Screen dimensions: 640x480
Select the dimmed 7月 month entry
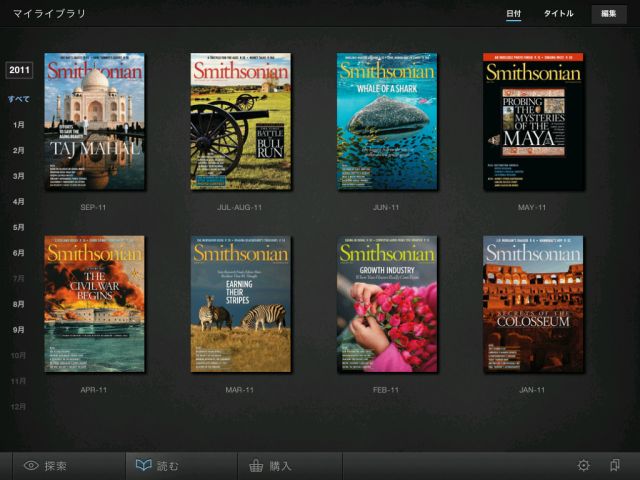[x=18, y=278]
